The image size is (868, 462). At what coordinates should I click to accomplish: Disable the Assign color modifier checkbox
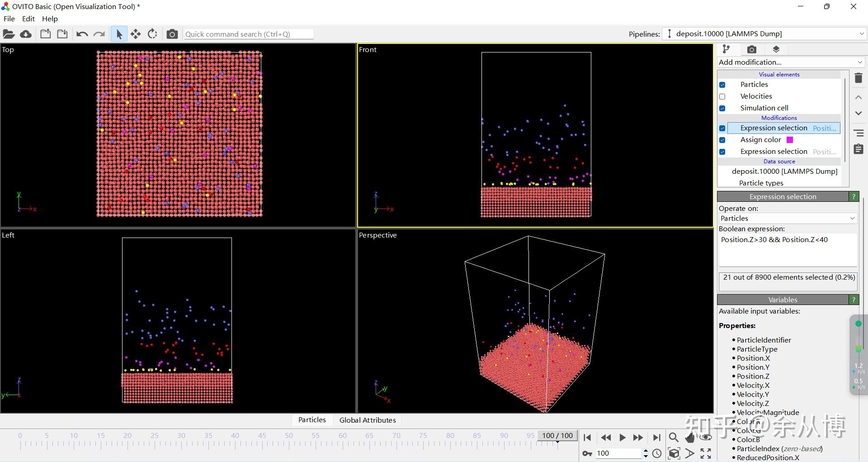(x=722, y=140)
